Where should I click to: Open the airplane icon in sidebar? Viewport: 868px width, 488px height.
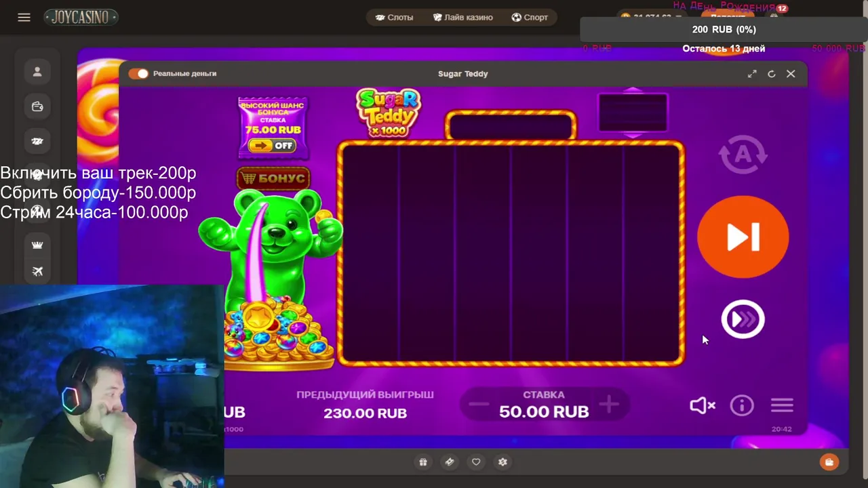tap(37, 271)
